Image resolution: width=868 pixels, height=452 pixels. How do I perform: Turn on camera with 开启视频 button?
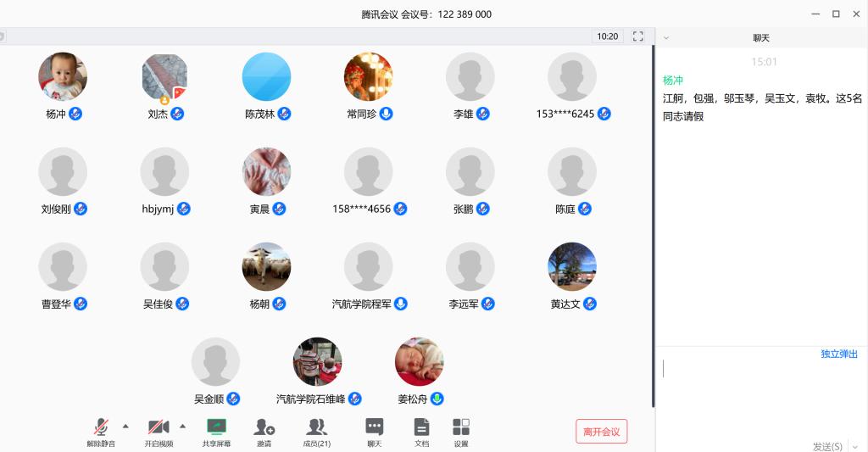[158, 427]
